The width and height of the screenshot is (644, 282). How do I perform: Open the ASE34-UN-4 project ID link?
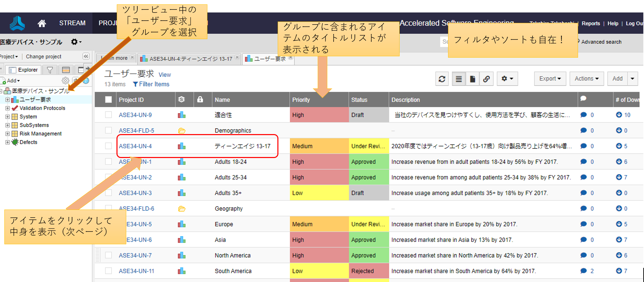135,146
